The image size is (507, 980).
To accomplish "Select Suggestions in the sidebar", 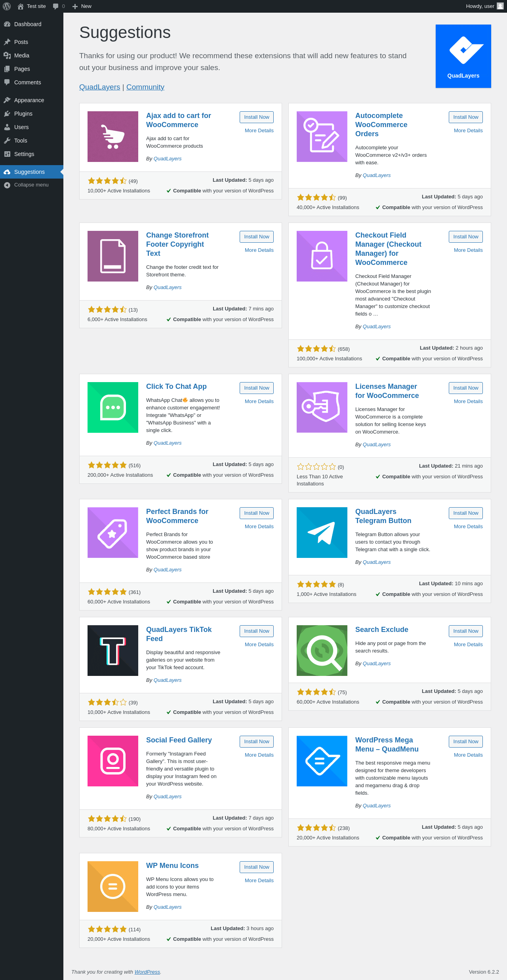I will (32, 172).
